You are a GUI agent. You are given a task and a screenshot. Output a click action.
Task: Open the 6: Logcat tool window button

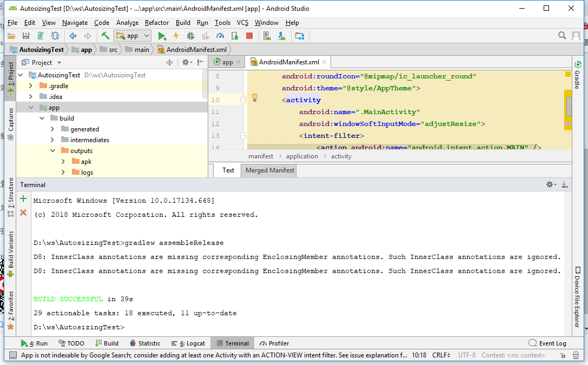click(x=188, y=343)
